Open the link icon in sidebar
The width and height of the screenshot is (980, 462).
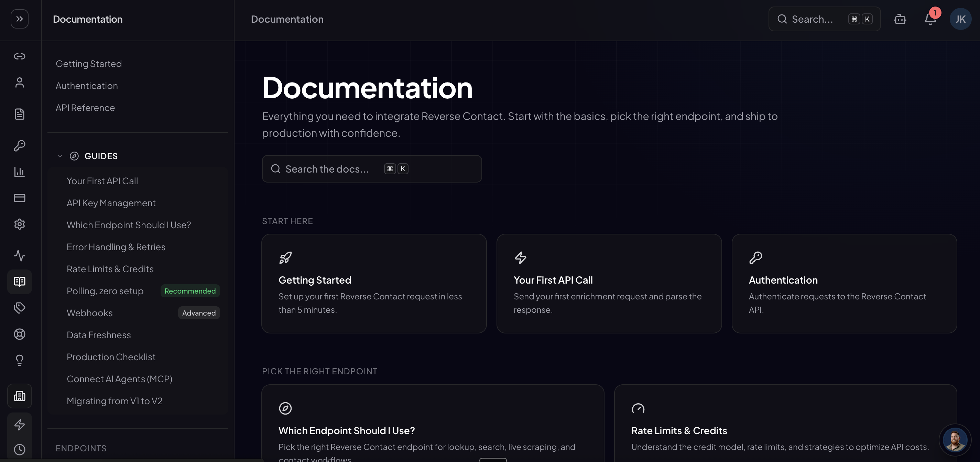(x=19, y=56)
